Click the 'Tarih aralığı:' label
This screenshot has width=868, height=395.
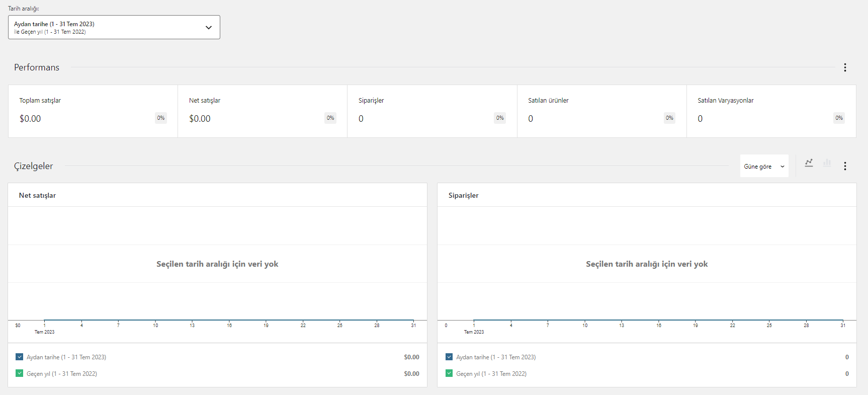24,9
